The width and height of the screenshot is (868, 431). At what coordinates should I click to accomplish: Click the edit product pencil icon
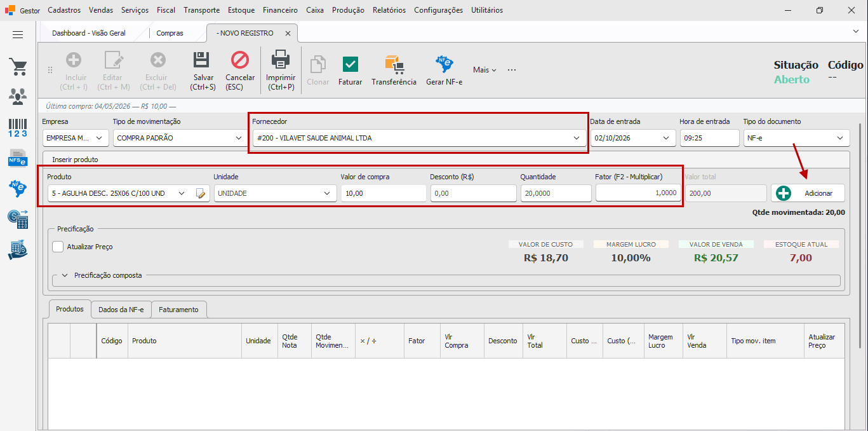point(201,193)
